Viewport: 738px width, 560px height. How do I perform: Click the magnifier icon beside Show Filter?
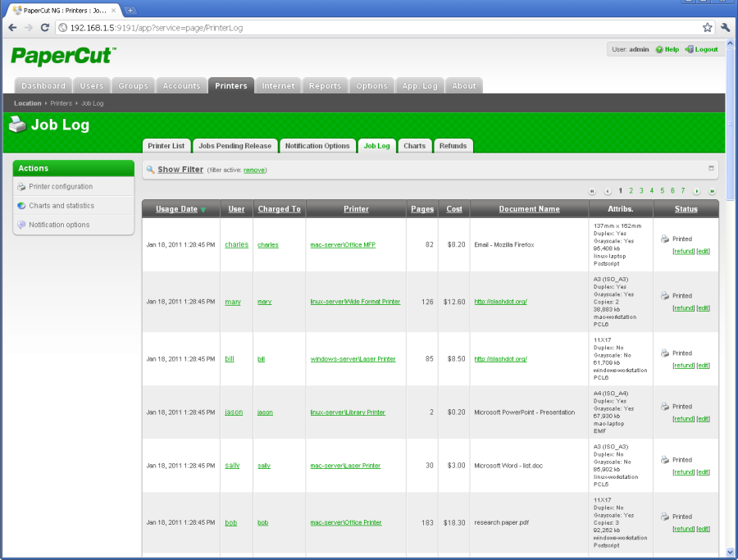[150, 170]
